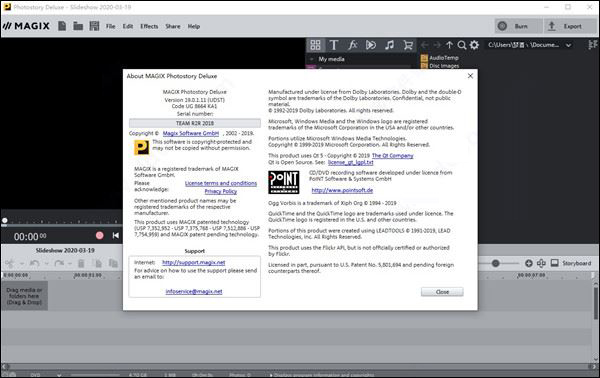This screenshot has height=378, width=600.
Task: Open the license_qt_lgpl.txt link
Action: click(351, 162)
